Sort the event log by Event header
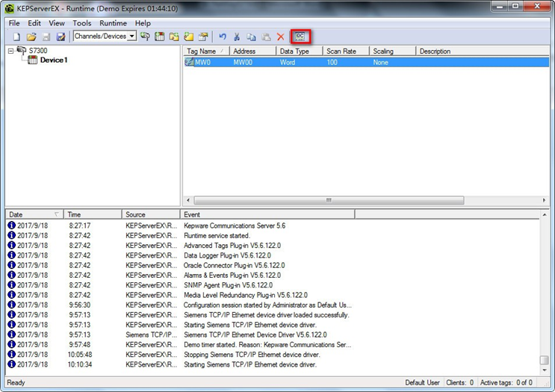The height and width of the screenshot is (392, 555). pyautogui.click(x=267, y=214)
